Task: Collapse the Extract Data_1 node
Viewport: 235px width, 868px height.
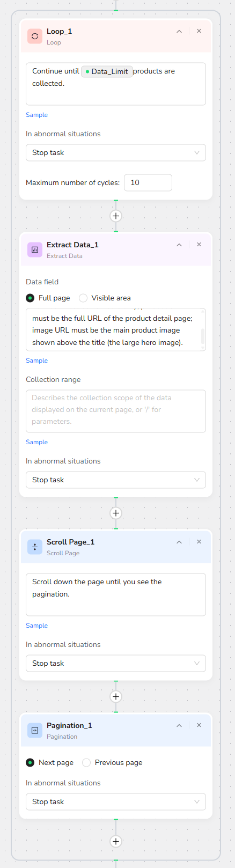Action: 179,245
